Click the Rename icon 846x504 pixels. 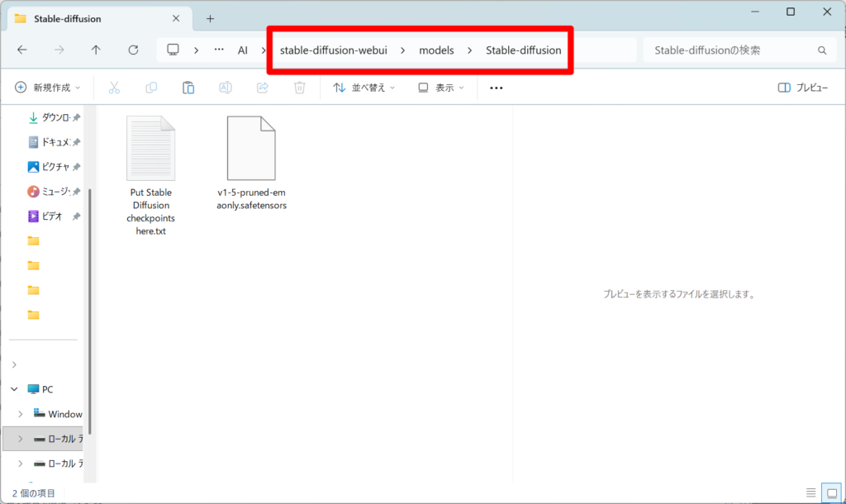tap(226, 88)
